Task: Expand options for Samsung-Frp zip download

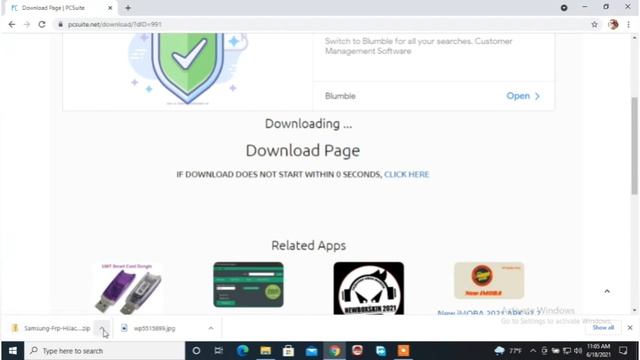Action: (x=102, y=328)
